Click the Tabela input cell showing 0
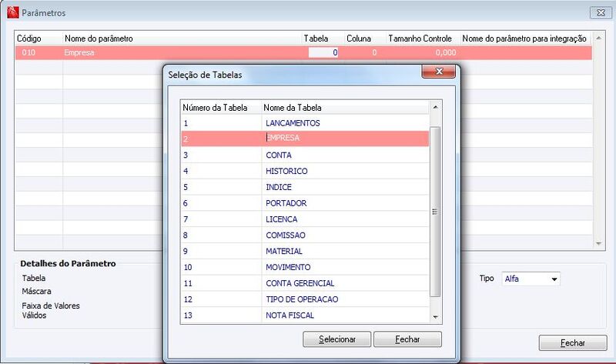This screenshot has height=364, width=616. pyautogui.click(x=323, y=52)
